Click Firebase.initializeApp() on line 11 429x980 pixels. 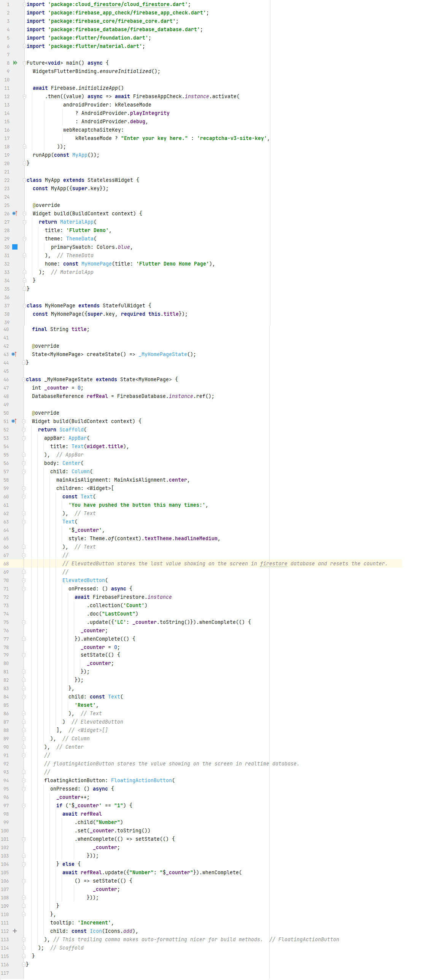87,88
